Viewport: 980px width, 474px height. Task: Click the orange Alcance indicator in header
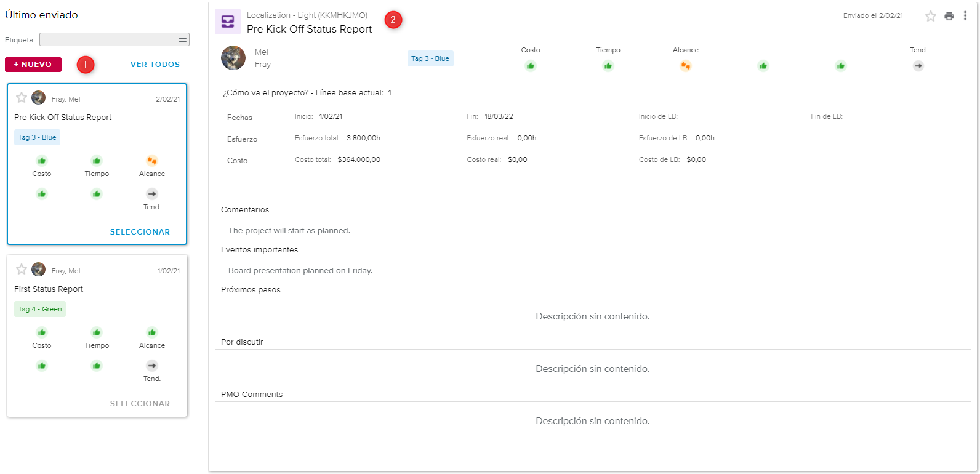pos(685,66)
